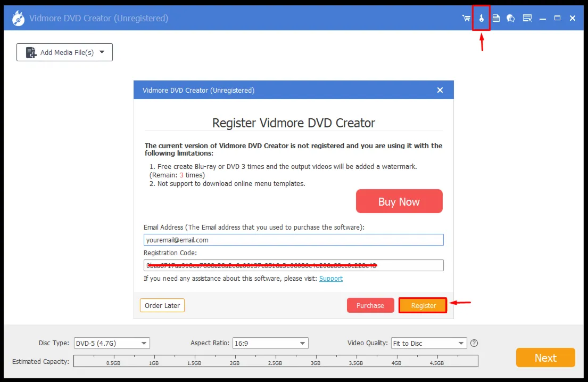
Task: Click the 2.5GB capacity scale mark
Action: (275, 363)
